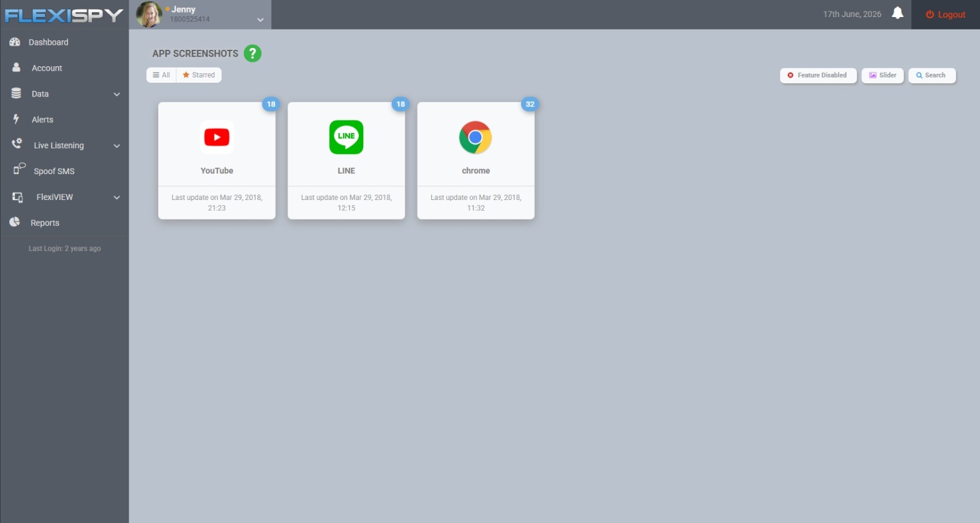Filter by Starred screenshots
The height and width of the screenshot is (523, 980).
[199, 75]
